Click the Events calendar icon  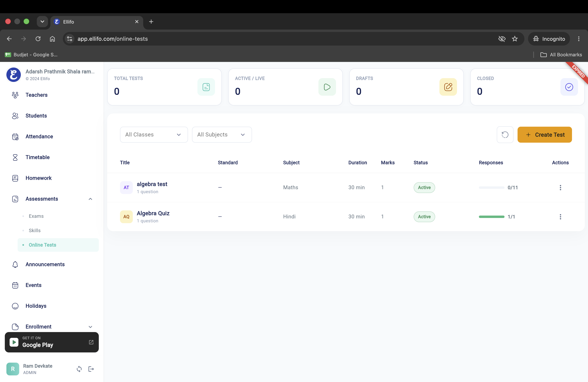[15, 285]
